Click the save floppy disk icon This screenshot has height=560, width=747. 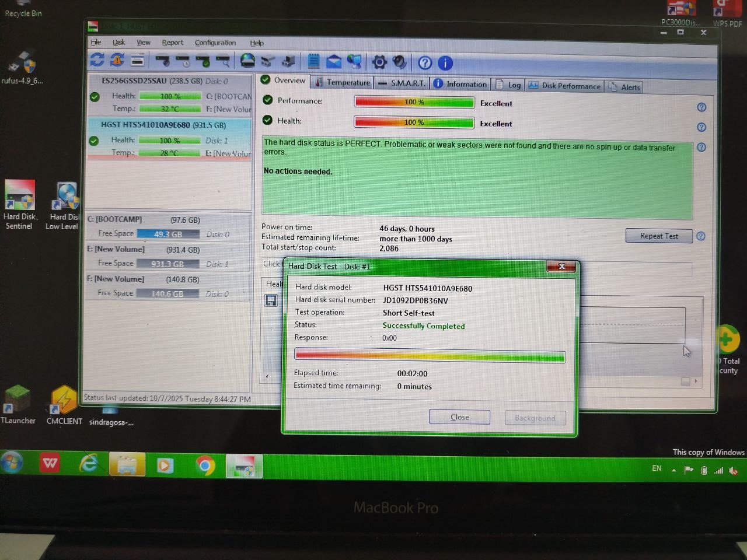[271, 300]
